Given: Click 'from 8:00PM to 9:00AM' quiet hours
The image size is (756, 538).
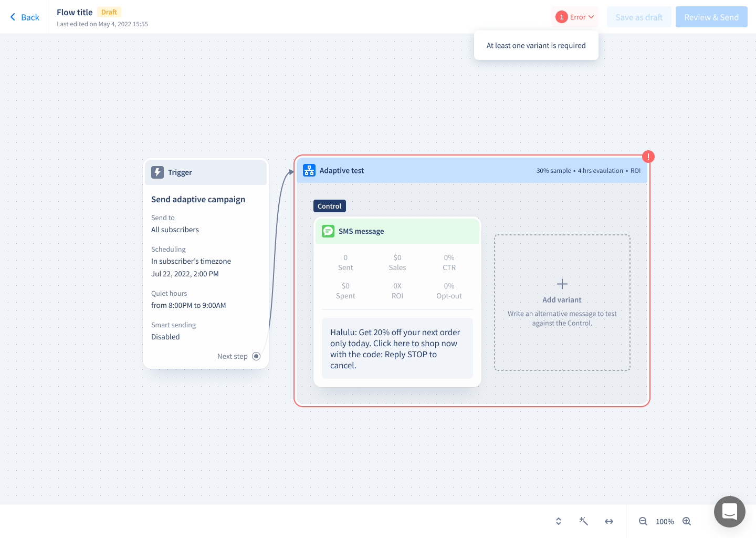Looking at the screenshot, I should 188,306.
